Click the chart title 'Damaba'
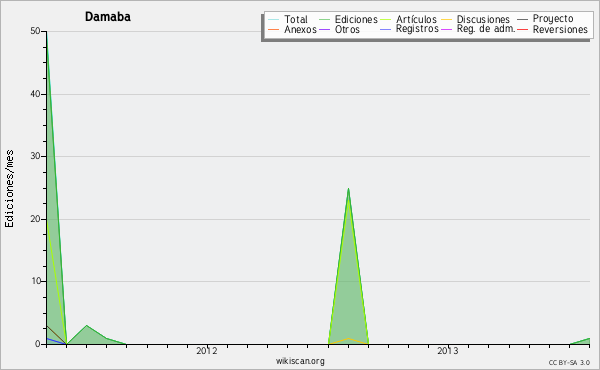This screenshot has height=370, width=600. tap(108, 17)
